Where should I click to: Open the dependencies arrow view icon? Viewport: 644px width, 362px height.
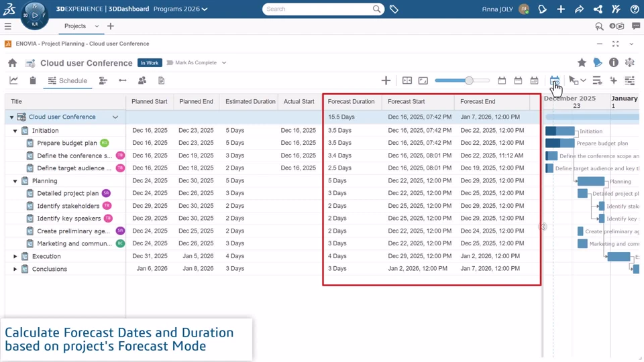pos(122,80)
